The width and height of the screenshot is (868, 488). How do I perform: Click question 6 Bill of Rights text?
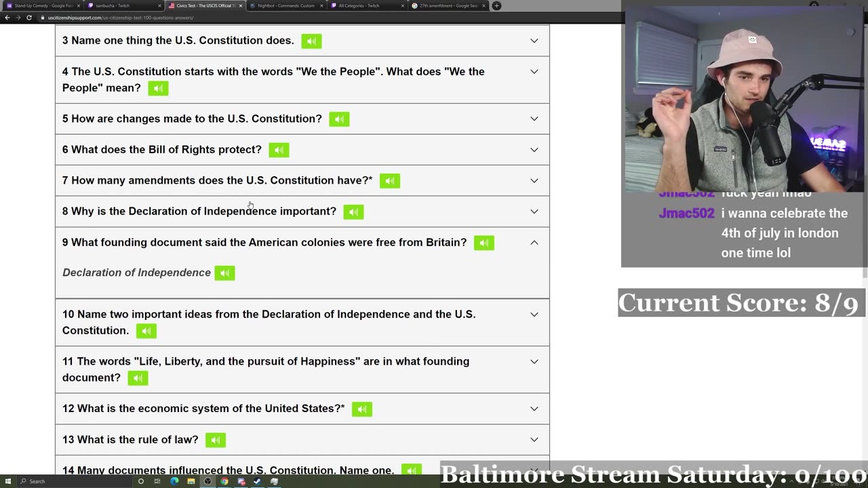pos(162,150)
